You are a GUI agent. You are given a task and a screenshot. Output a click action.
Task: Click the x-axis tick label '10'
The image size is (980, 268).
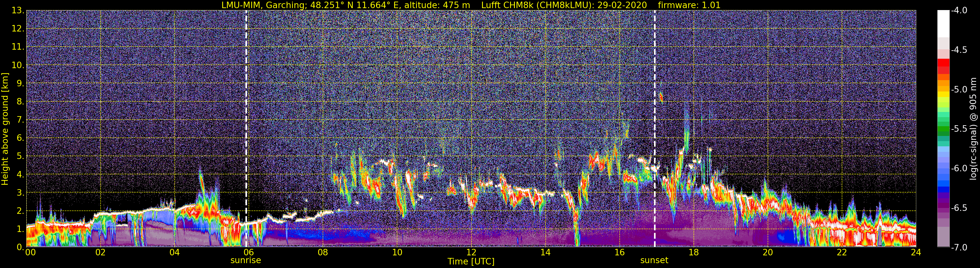point(397,252)
